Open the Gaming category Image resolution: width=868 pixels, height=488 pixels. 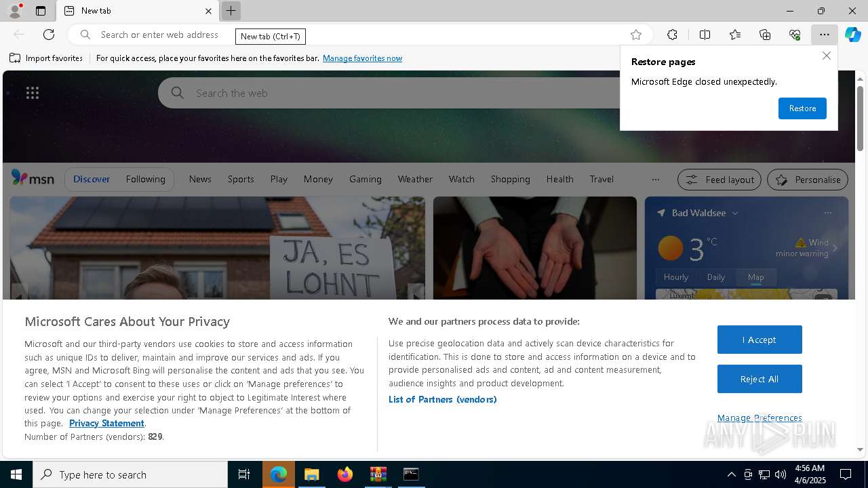tap(366, 179)
